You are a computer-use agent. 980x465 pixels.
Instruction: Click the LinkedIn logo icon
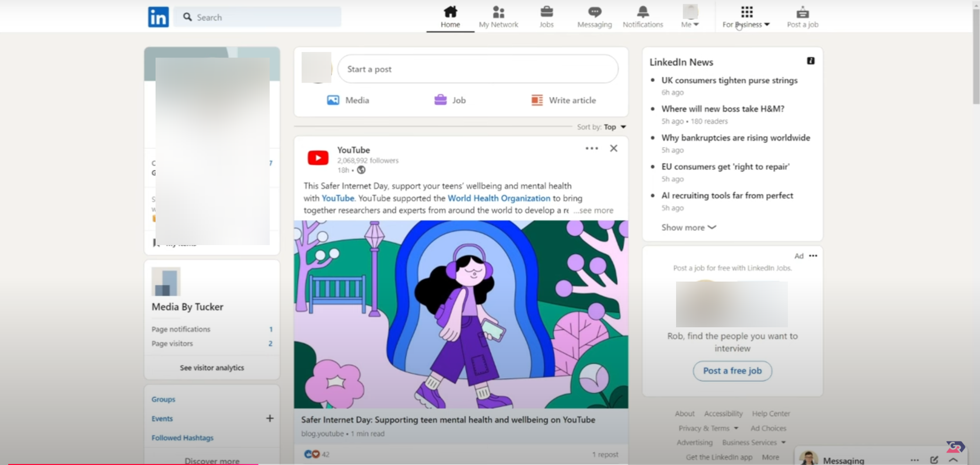tap(158, 17)
